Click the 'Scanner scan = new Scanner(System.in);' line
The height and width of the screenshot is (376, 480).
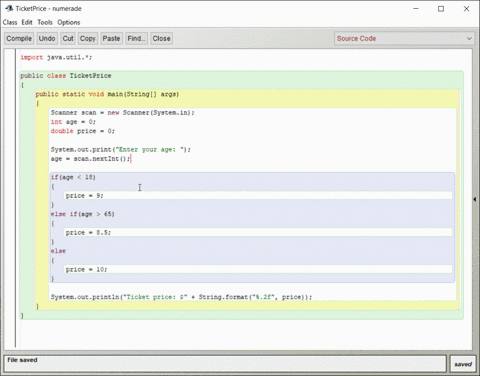[x=123, y=113]
